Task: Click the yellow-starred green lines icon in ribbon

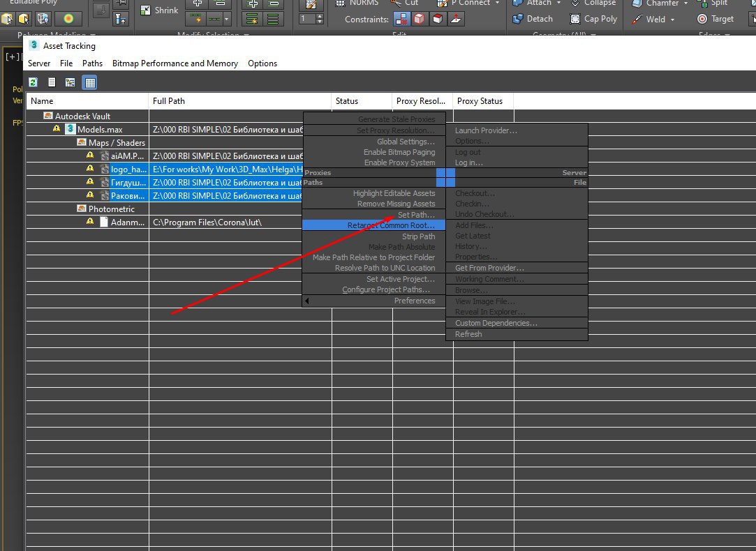Action: coord(252,20)
